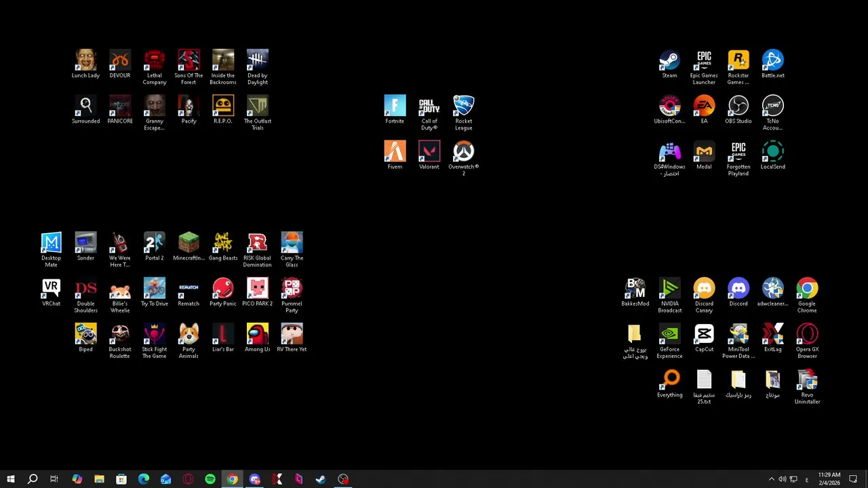868x488 pixels.
Task: Select the CapCut desktop shortcut
Action: point(704,337)
